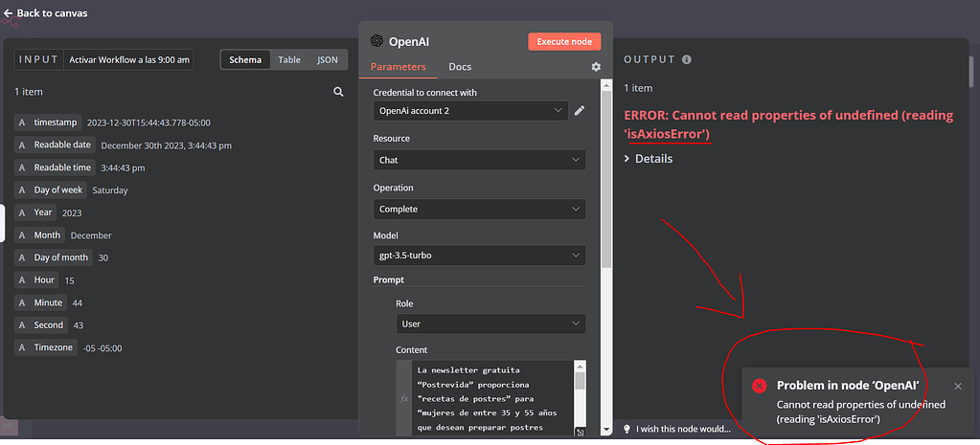Switch to the Docs tab
The height and width of the screenshot is (445, 980).
[460, 67]
